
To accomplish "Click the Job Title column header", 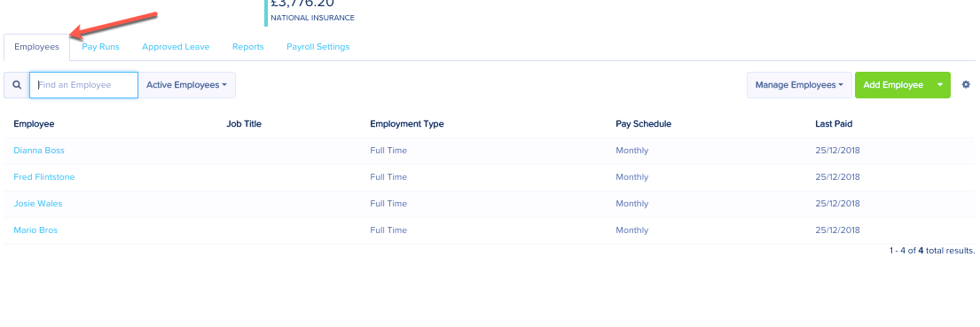I will tap(244, 123).
